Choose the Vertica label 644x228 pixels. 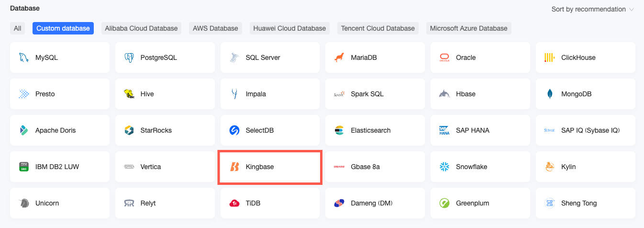tap(151, 167)
